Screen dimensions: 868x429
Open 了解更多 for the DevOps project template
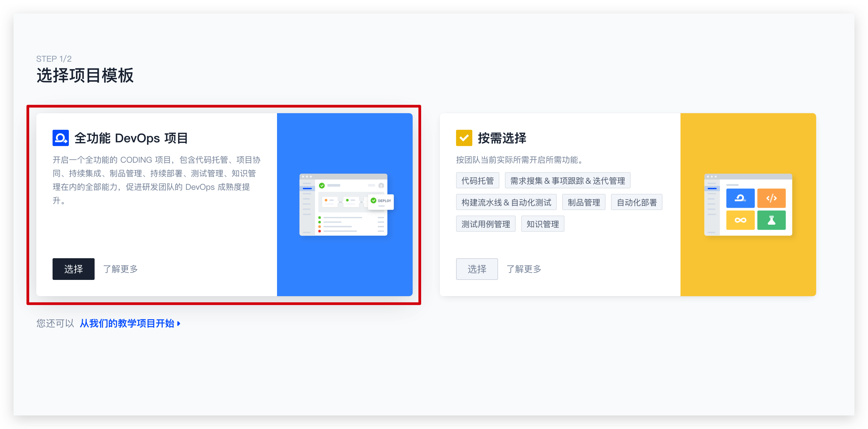(120, 269)
